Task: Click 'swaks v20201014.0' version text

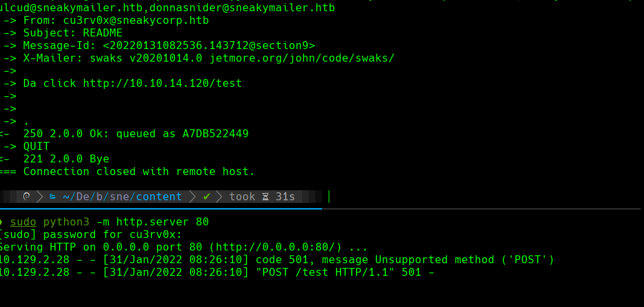Action: tap(146, 58)
